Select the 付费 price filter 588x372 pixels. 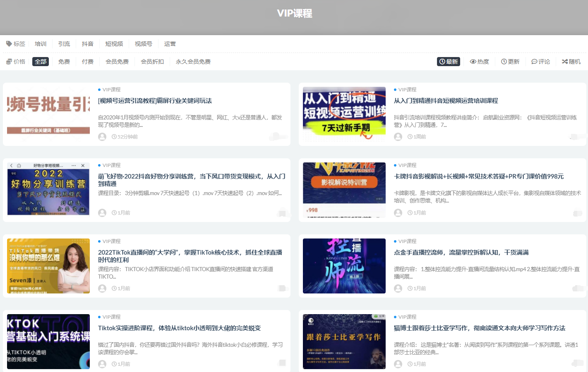click(x=88, y=62)
